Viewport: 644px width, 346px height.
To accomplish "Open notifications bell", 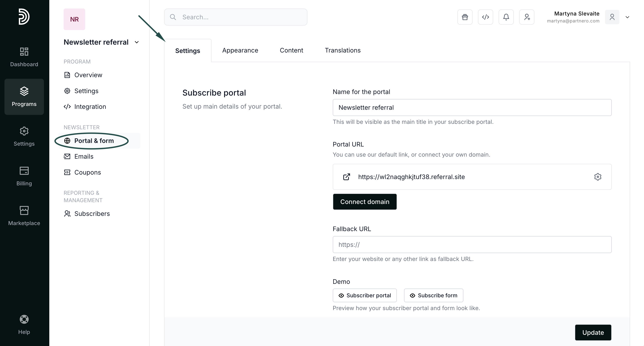I will (506, 17).
